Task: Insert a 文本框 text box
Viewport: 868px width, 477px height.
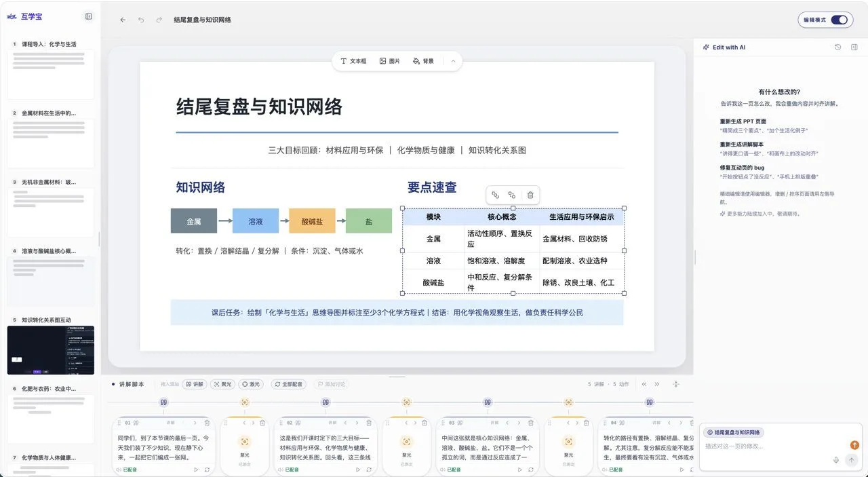Action: click(353, 61)
